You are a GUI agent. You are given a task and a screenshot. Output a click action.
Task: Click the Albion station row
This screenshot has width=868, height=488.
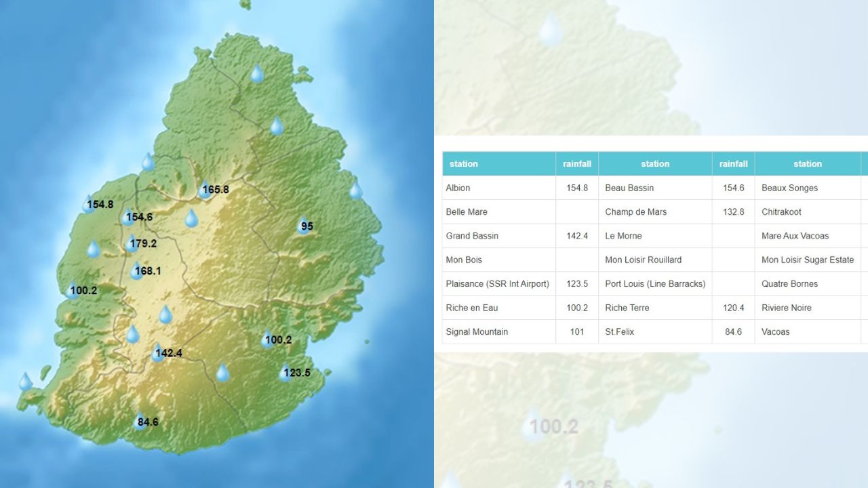(x=458, y=188)
